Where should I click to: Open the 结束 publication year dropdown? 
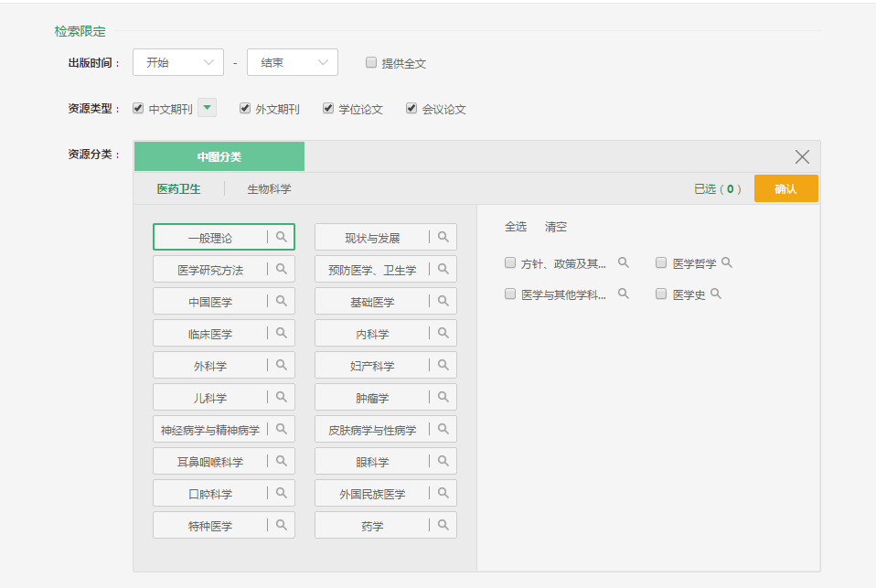click(293, 62)
